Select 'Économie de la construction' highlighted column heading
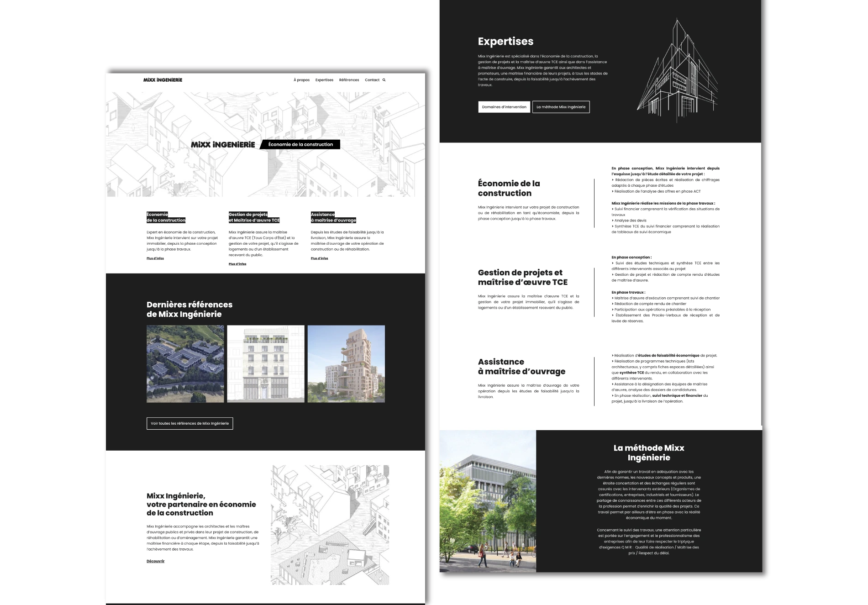This screenshot has width=868, height=605. pos(166,217)
